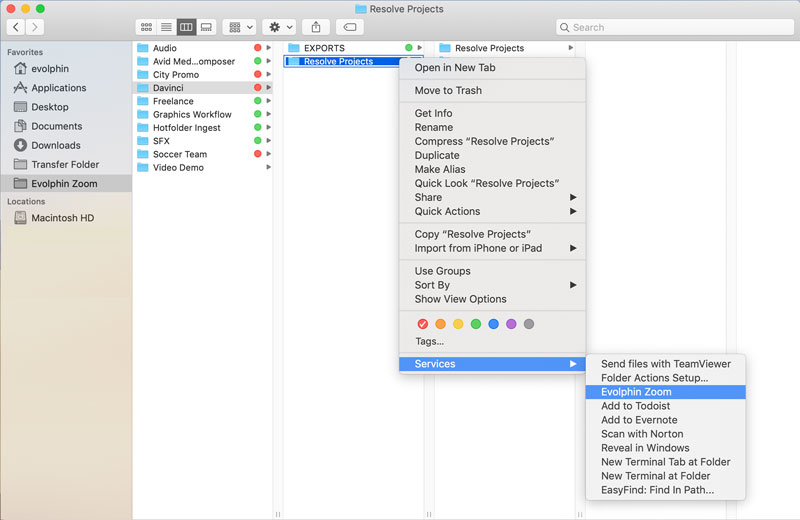Select the SFX folder

point(203,141)
